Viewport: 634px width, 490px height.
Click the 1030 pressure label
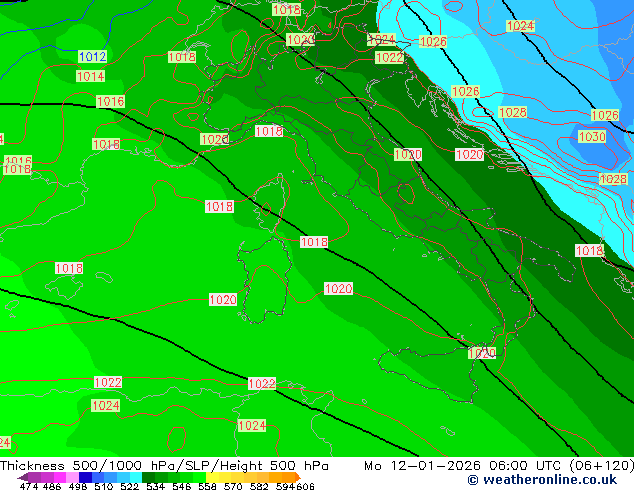591,137
